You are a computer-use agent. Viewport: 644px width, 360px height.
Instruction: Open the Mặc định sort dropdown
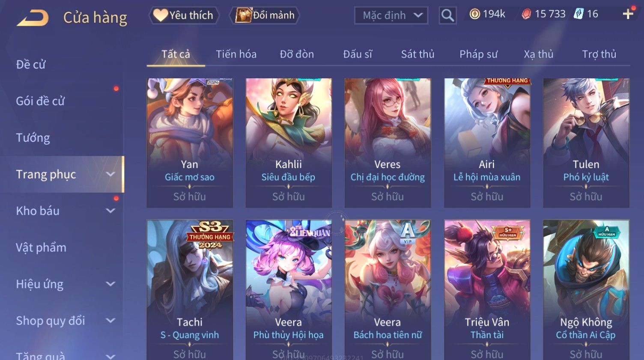pyautogui.click(x=391, y=15)
